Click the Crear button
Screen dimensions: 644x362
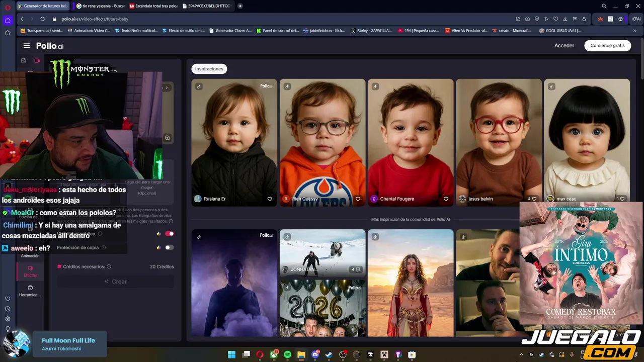pyautogui.click(x=115, y=282)
